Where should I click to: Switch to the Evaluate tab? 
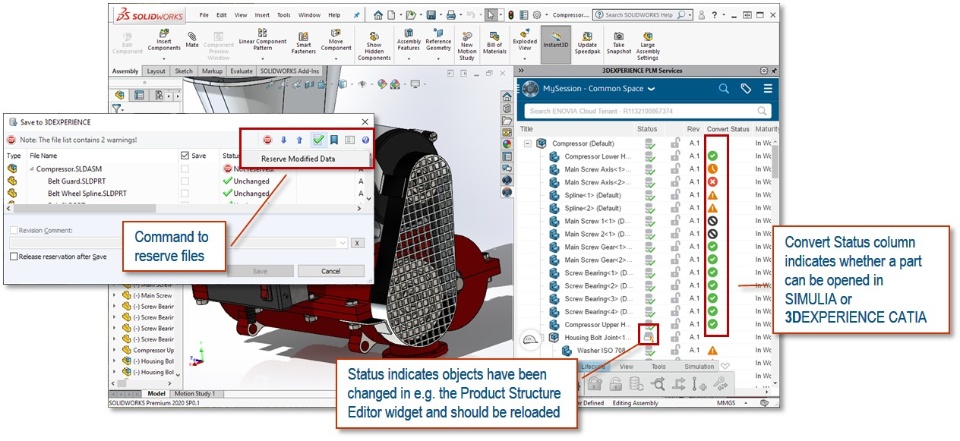241,71
